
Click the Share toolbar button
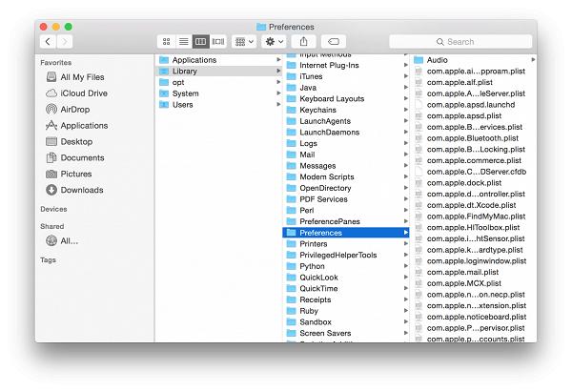303,42
